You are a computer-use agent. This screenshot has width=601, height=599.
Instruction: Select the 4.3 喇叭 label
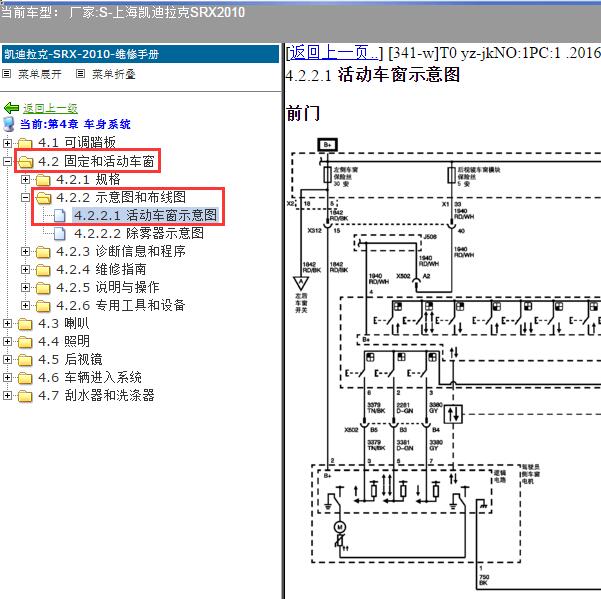click(64, 323)
